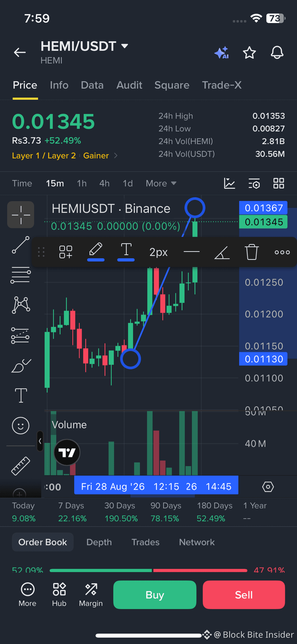Image resolution: width=297 pixels, height=644 pixels.
Task: Add HEMI/USDT to favorites star
Action: click(249, 53)
